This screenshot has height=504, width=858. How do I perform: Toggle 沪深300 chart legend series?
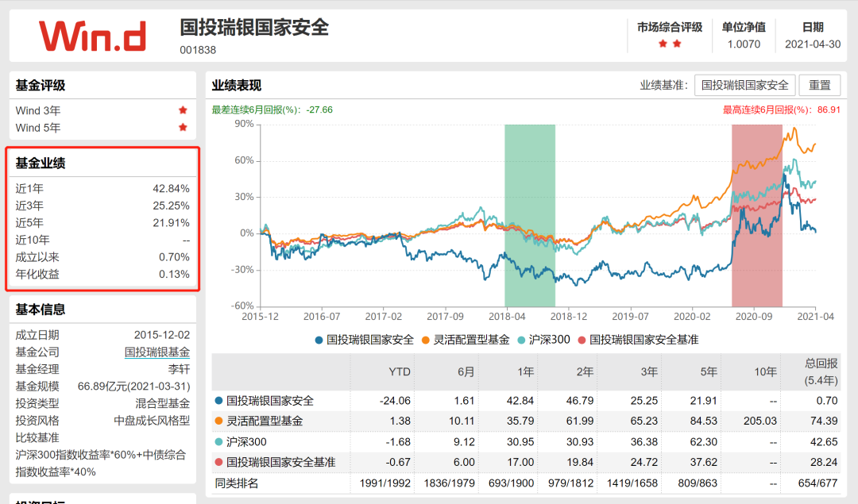tap(544, 340)
